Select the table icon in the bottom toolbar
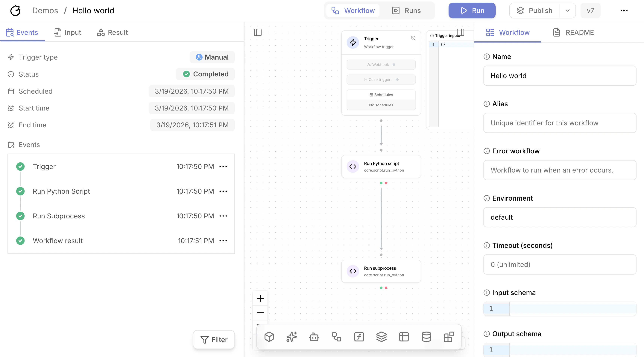Image resolution: width=644 pixels, height=357 pixels. point(404,337)
